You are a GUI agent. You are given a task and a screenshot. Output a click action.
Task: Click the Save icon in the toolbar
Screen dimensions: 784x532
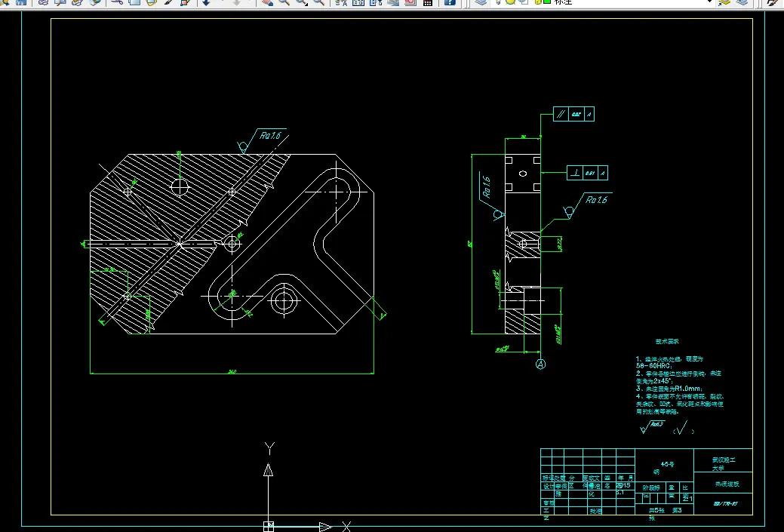(21, 2)
